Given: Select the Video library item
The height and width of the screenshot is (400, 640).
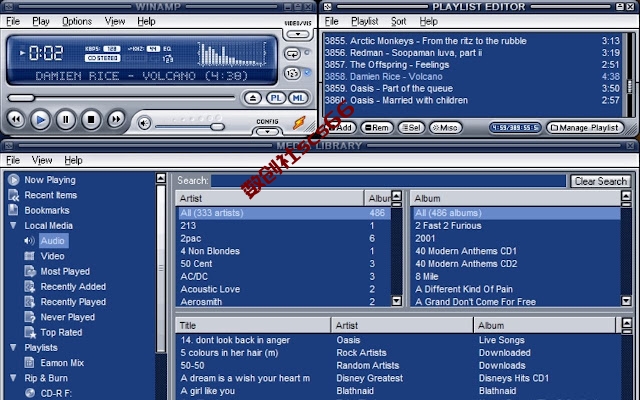Looking at the screenshot, I should [52, 256].
